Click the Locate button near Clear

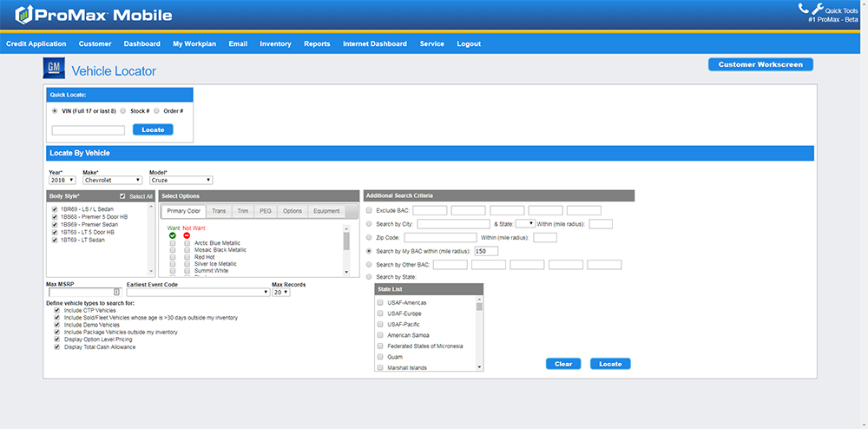click(610, 364)
